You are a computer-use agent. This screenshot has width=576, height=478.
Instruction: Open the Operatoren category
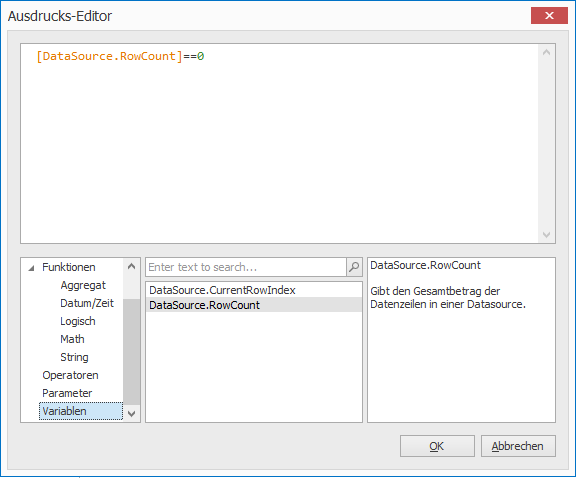tap(70, 375)
